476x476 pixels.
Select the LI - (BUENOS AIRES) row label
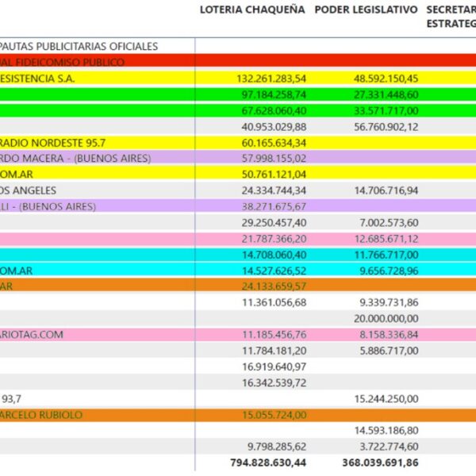coord(48,206)
